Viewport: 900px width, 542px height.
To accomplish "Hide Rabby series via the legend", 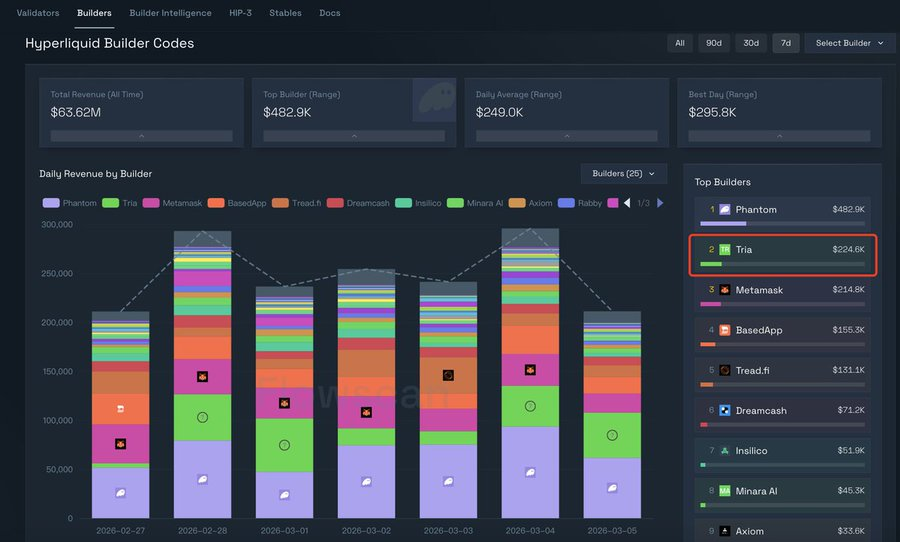I will [582, 203].
